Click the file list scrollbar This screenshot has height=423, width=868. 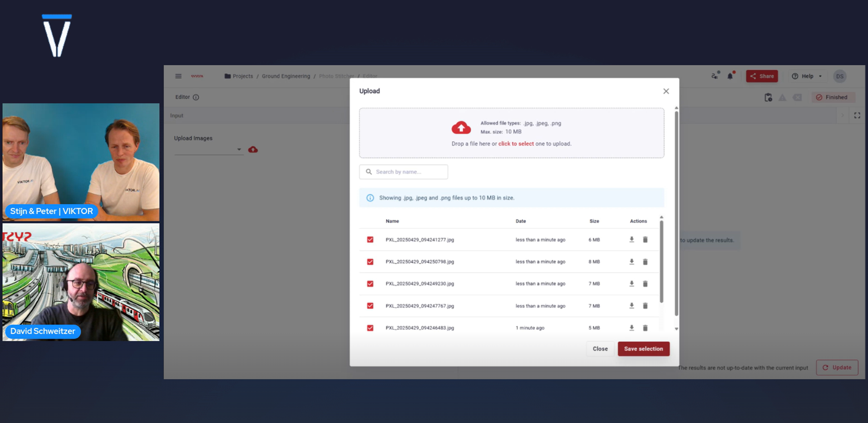(661, 262)
